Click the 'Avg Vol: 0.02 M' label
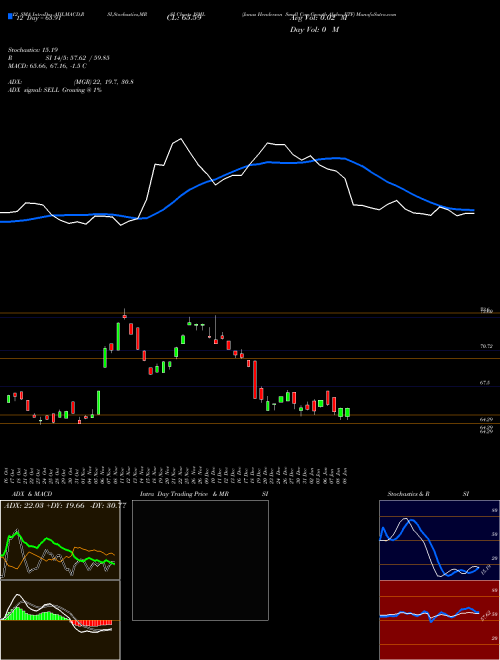500x660 pixels. (x=318, y=19)
